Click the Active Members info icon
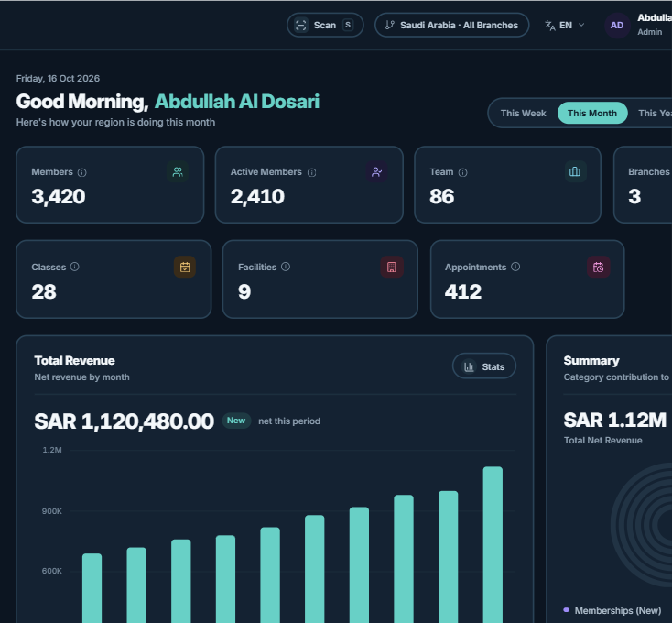Screen dimensions: 672x623 [x=312, y=172]
